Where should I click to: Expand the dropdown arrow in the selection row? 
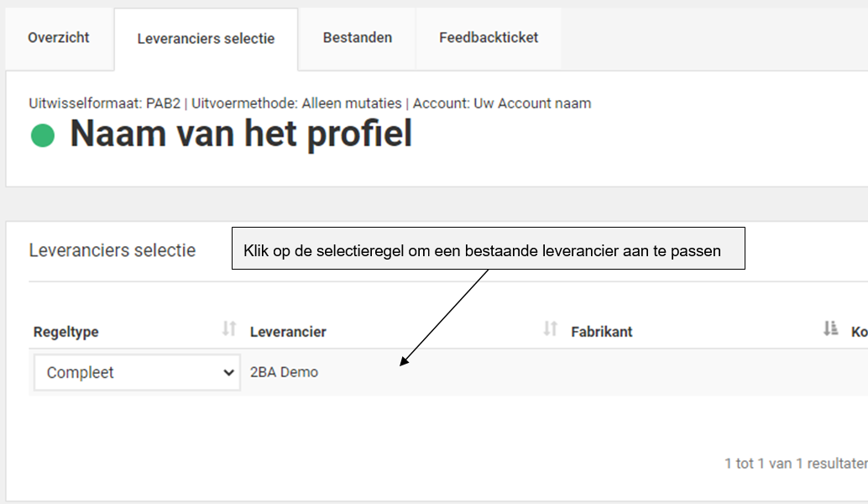tap(229, 372)
